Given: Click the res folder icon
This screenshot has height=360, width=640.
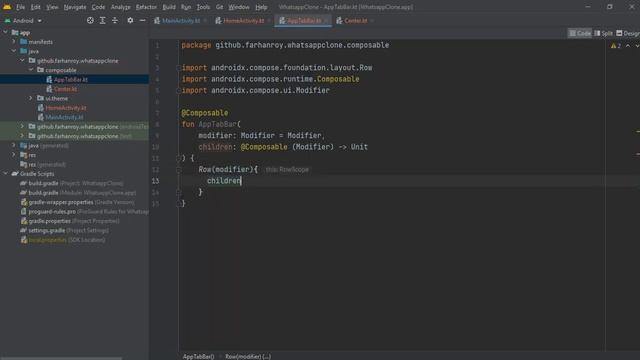Looking at the screenshot, I should [24, 155].
